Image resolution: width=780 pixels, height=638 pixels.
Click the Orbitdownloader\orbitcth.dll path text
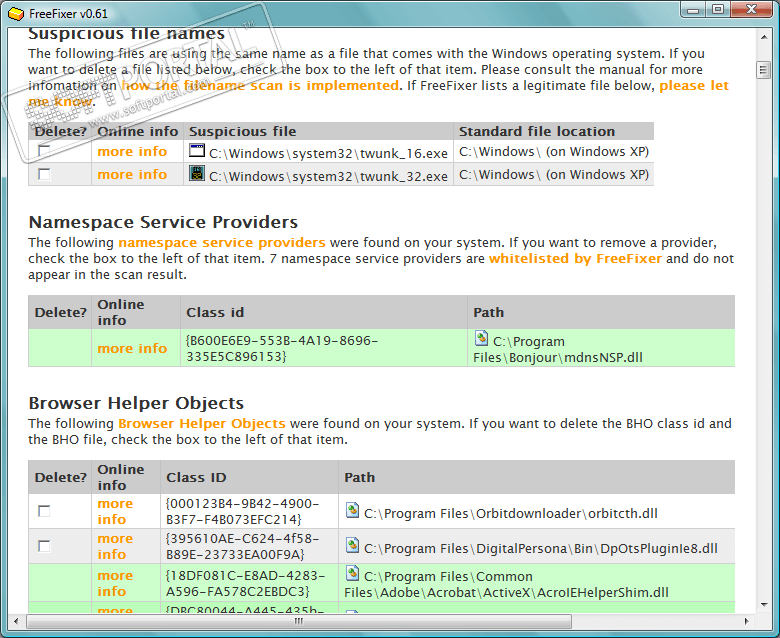(x=511, y=513)
